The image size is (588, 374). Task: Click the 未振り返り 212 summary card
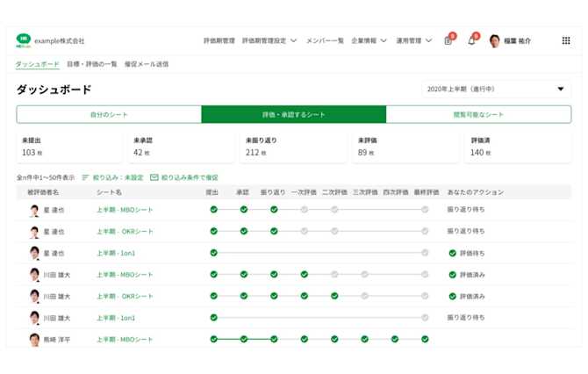point(293,147)
